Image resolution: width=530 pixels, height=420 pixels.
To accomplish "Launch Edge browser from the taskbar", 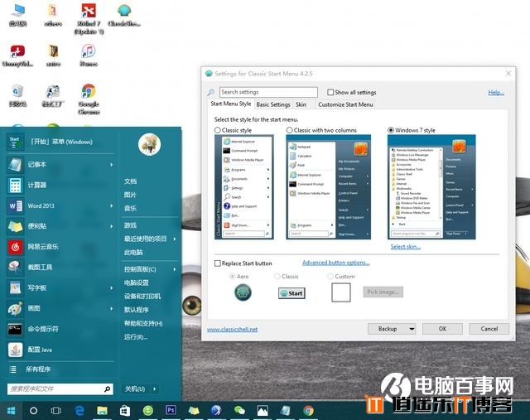I will (79, 411).
